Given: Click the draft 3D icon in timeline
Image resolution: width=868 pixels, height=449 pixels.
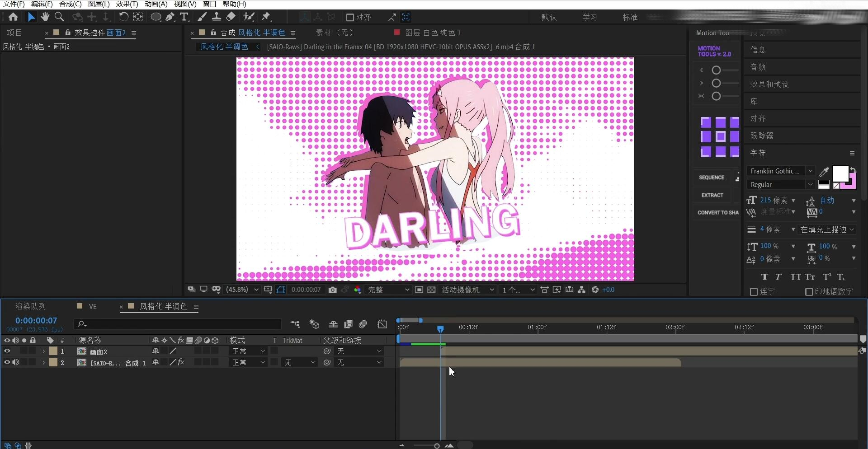Looking at the screenshot, I should tap(315, 324).
